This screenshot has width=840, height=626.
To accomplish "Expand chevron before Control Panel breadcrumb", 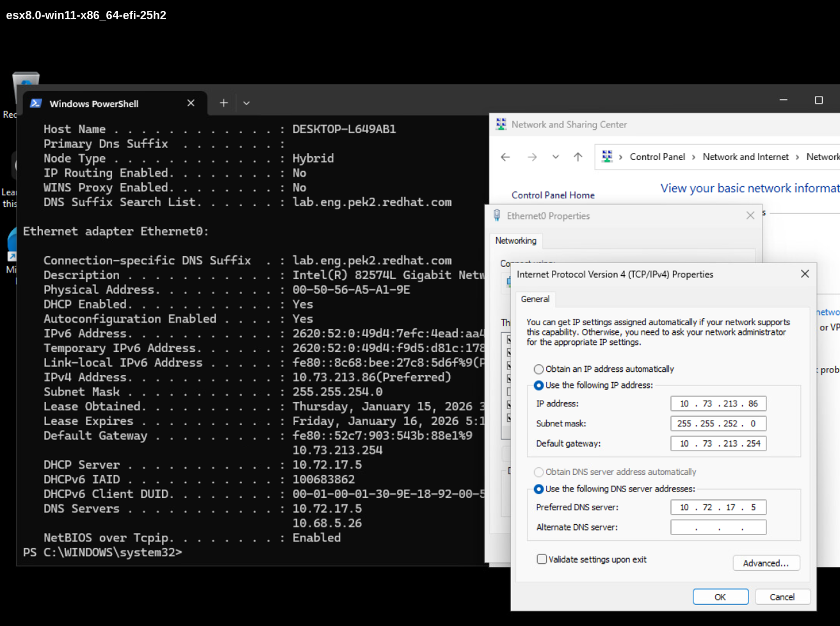I will point(620,157).
